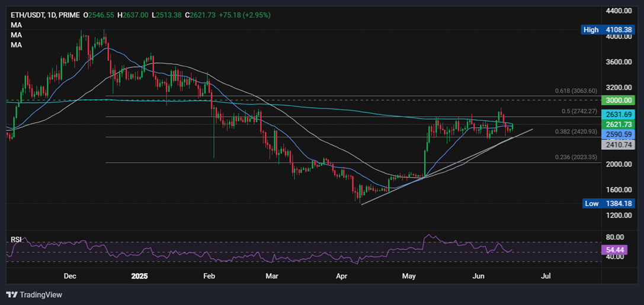This screenshot has width=644, height=305.
Task: Click the +75.18 (+2.95%) change value
Action: click(x=246, y=15)
